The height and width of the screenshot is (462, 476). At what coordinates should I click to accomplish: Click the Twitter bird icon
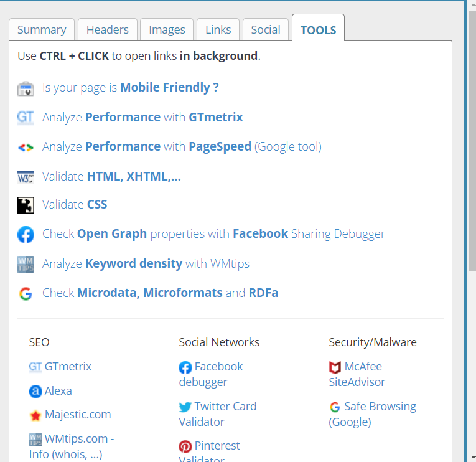tap(185, 407)
